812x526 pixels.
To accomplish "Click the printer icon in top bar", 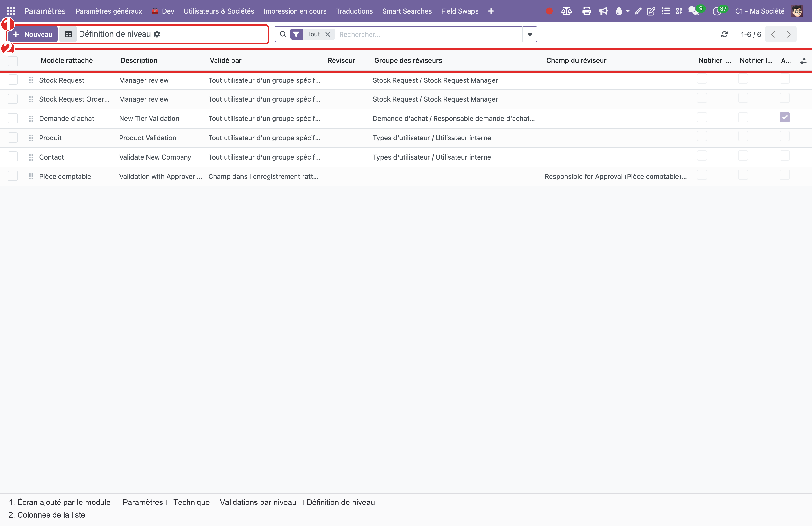I will [x=587, y=11].
